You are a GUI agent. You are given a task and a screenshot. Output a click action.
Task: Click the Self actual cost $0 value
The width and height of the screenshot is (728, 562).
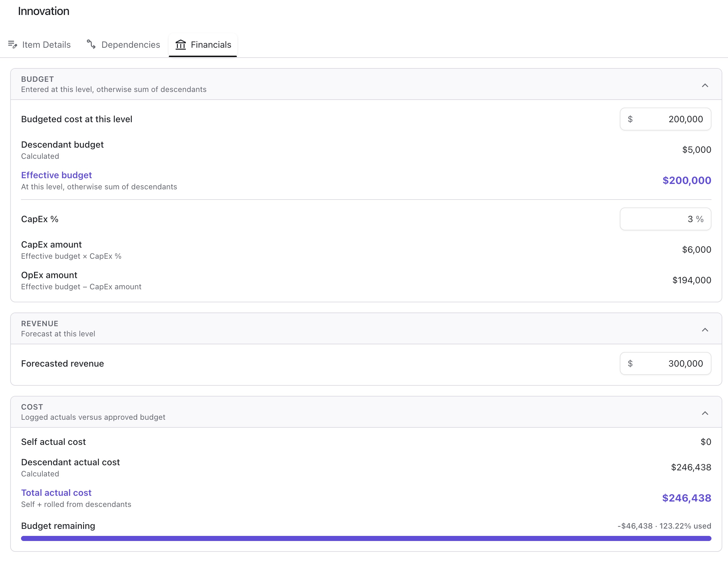pos(706,442)
